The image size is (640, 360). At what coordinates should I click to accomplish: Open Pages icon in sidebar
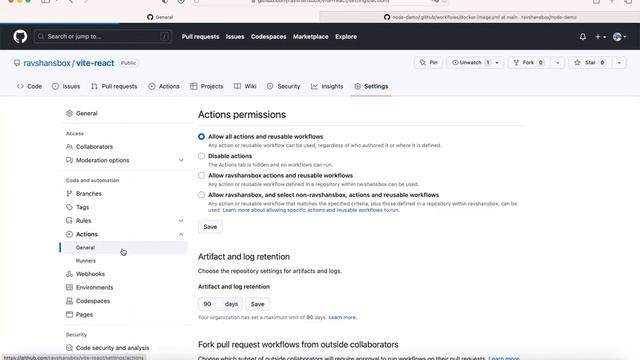(x=69, y=314)
